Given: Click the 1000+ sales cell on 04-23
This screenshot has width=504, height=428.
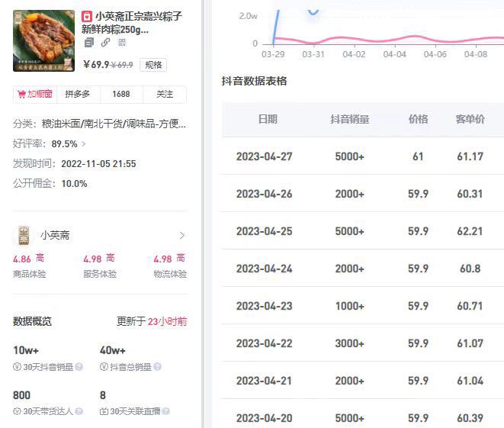Looking at the screenshot, I should pos(350,306).
